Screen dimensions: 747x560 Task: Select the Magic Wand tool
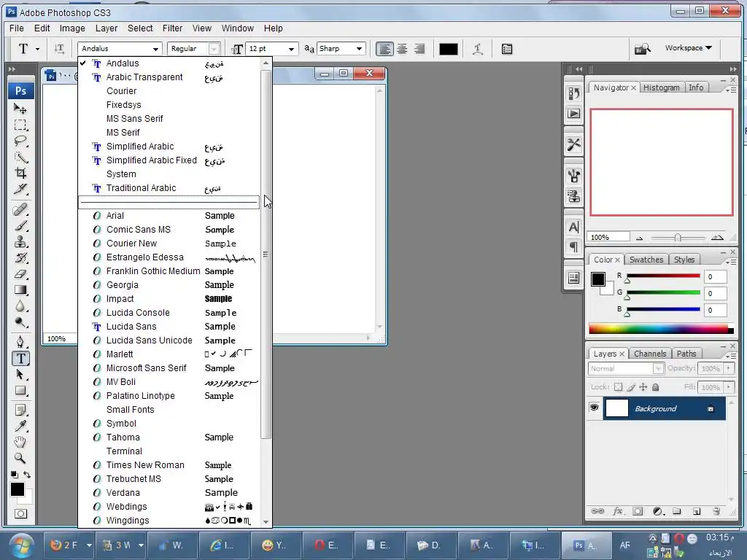20,157
